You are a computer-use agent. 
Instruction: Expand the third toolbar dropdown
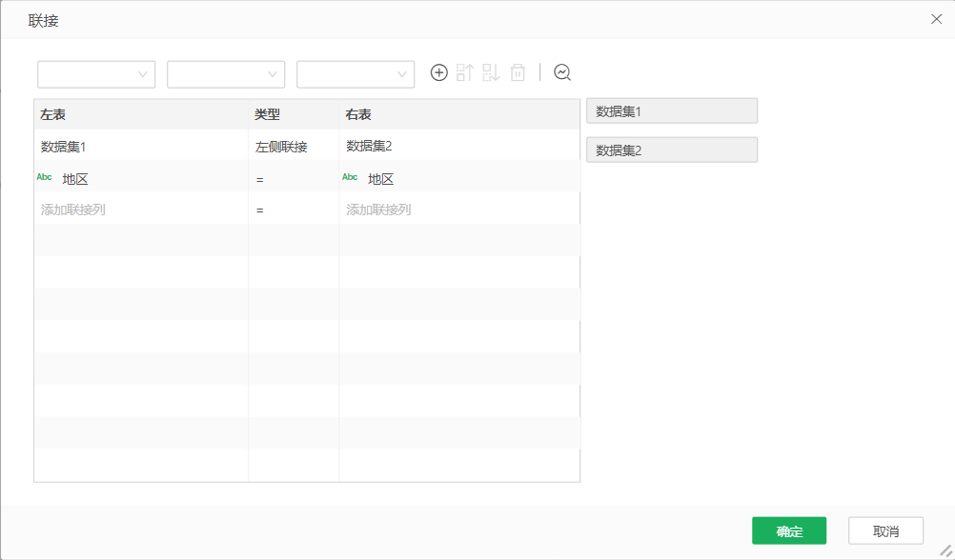click(x=356, y=74)
